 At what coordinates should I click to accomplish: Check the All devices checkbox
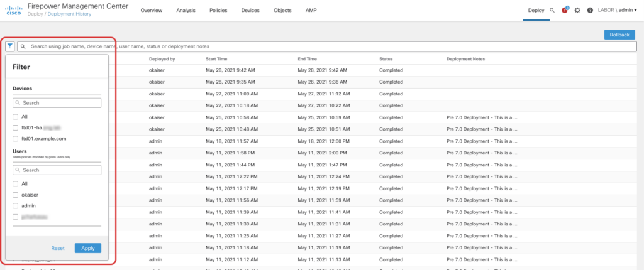[16, 117]
